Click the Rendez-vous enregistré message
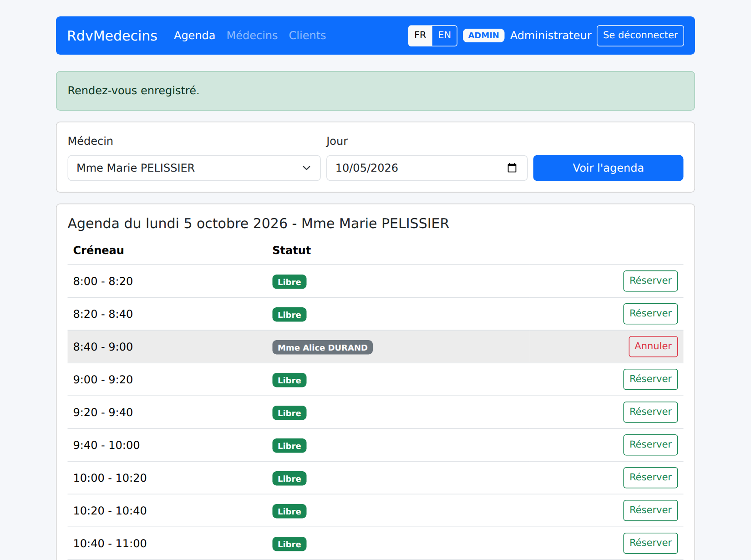This screenshot has width=751, height=560. point(134,91)
